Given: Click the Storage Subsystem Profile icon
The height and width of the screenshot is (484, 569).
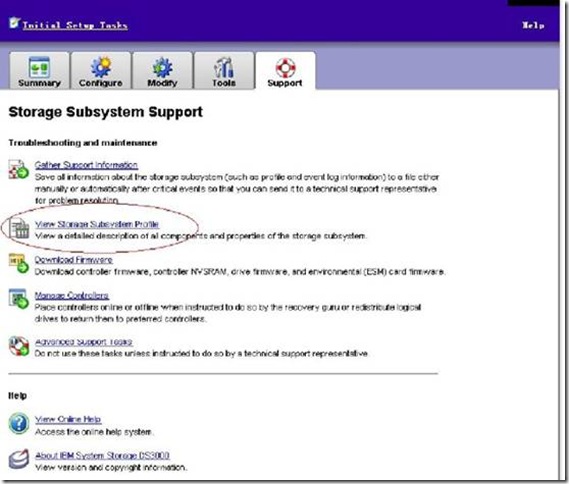Looking at the screenshot, I should pos(20,229).
